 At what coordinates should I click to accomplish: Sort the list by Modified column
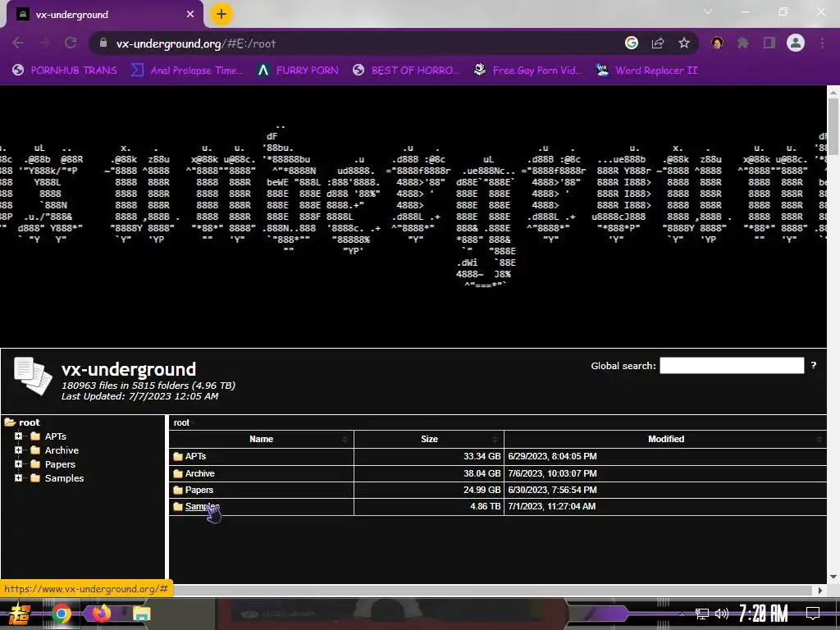click(665, 439)
